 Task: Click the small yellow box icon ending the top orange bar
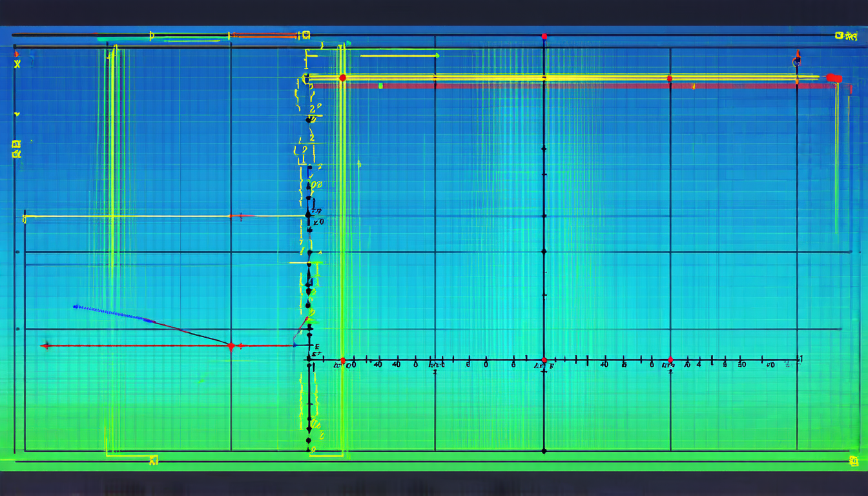click(306, 35)
